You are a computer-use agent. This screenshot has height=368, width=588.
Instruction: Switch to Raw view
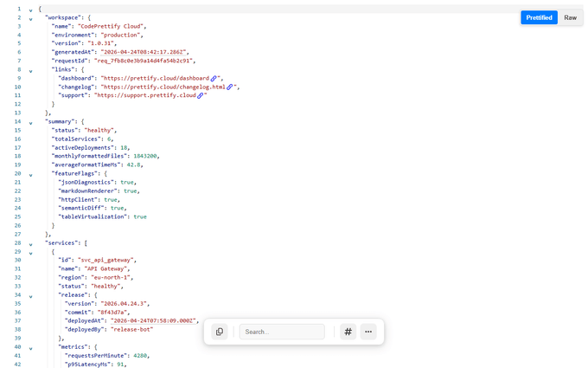point(570,17)
